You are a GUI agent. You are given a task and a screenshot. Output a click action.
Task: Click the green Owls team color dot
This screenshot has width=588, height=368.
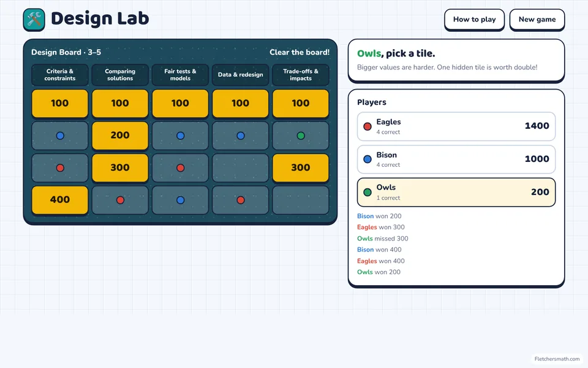367,192
